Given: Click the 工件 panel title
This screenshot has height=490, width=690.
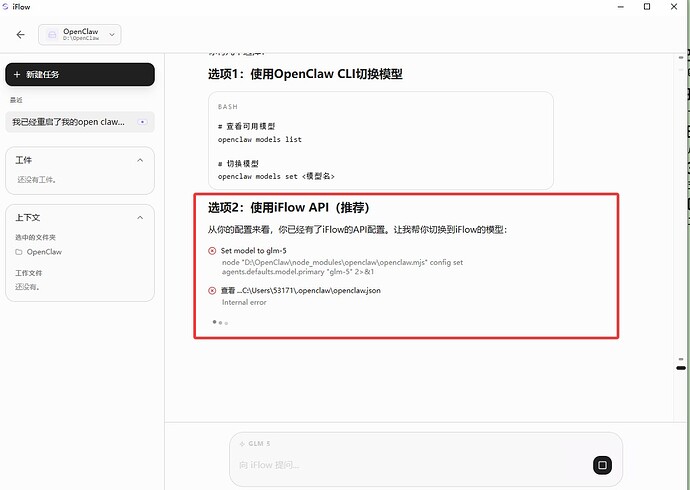Looking at the screenshot, I should (24, 160).
